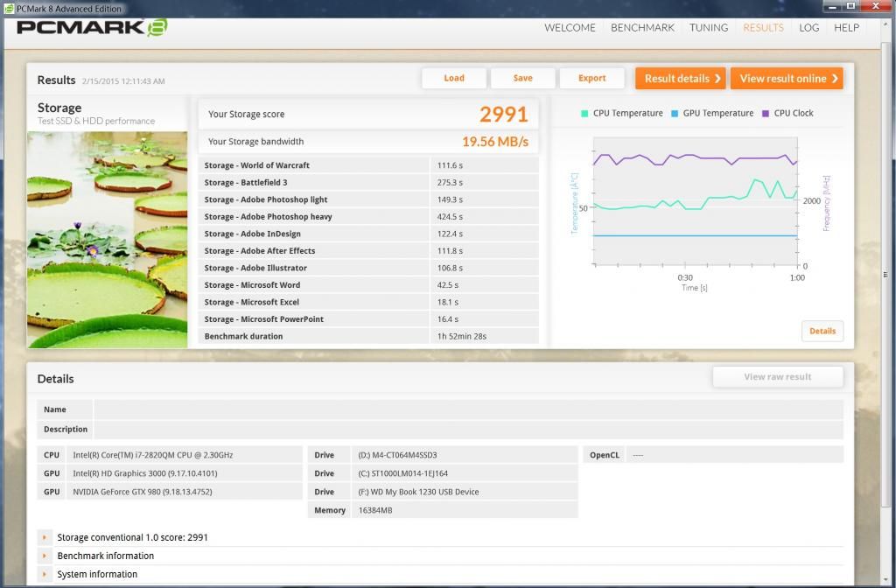Image resolution: width=896 pixels, height=588 pixels.
Task: Select Storage - Adobe After Effects row
Action: click(368, 251)
